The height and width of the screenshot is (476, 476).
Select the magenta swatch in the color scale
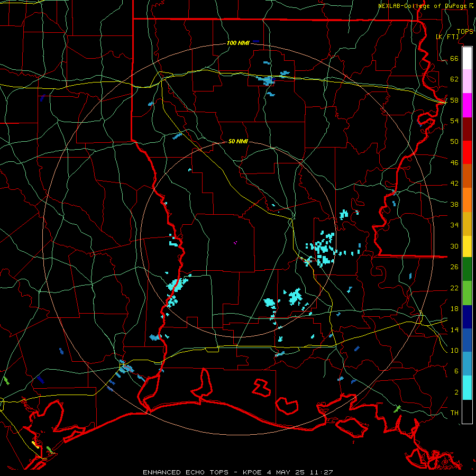(x=467, y=105)
